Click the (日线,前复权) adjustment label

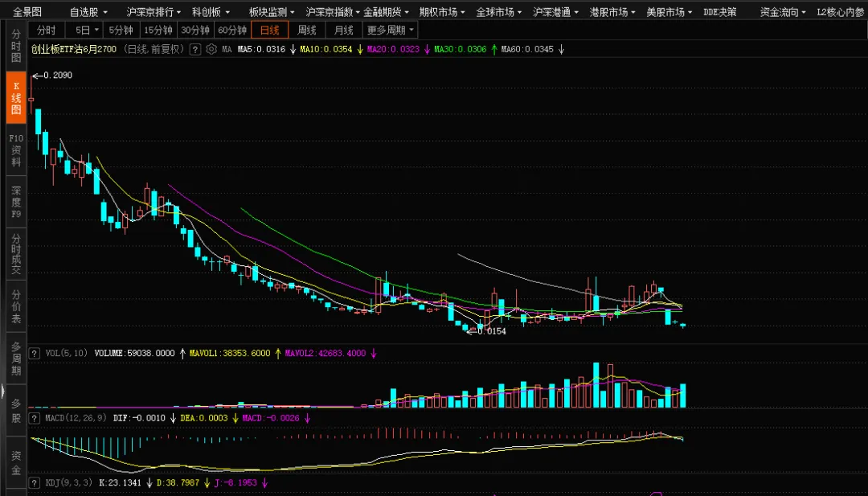(154, 49)
